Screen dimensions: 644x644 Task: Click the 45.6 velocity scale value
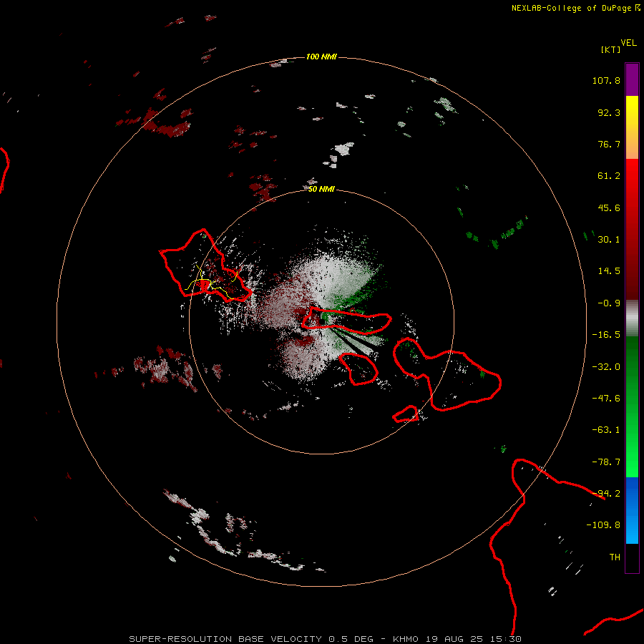click(x=609, y=208)
